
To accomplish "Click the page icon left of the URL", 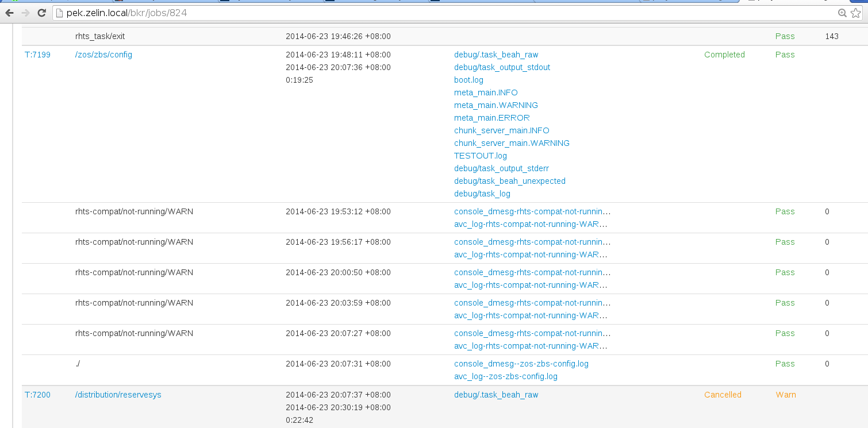I will click(x=59, y=13).
